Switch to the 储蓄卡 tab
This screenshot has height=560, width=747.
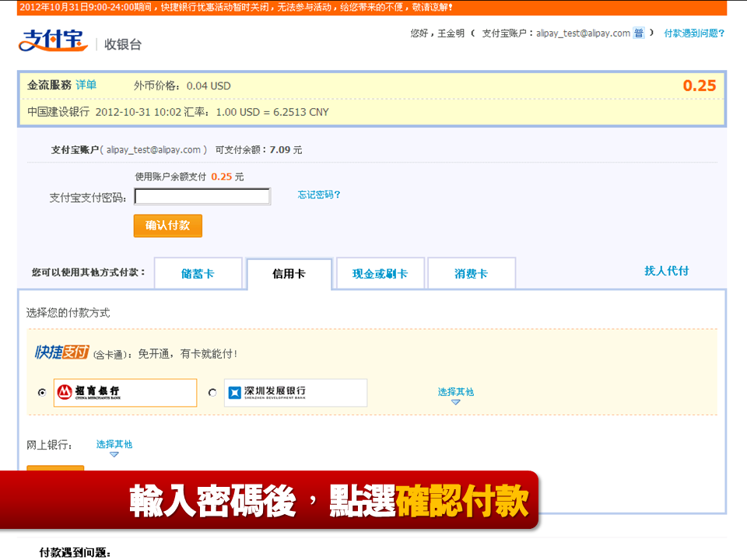click(x=198, y=273)
